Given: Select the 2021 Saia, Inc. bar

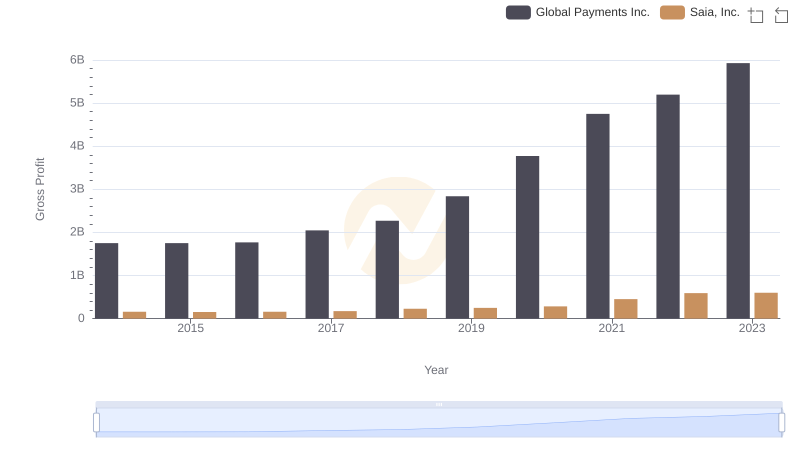Looking at the screenshot, I should click(x=626, y=309).
